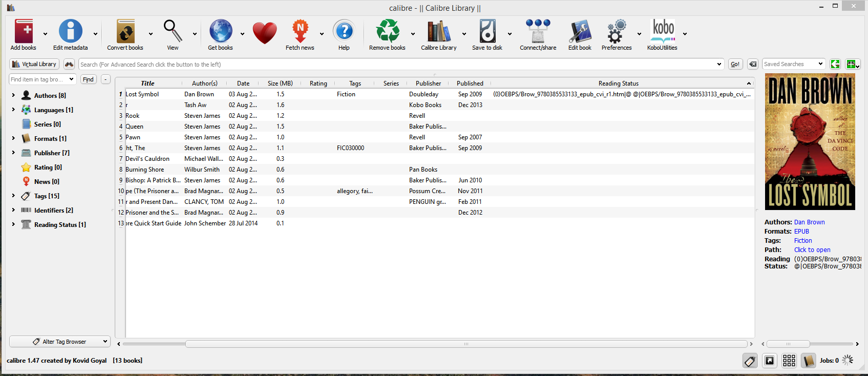Click the Find button in Tag Browser
Image resolution: width=868 pixels, height=376 pixels.
[88, 79]
